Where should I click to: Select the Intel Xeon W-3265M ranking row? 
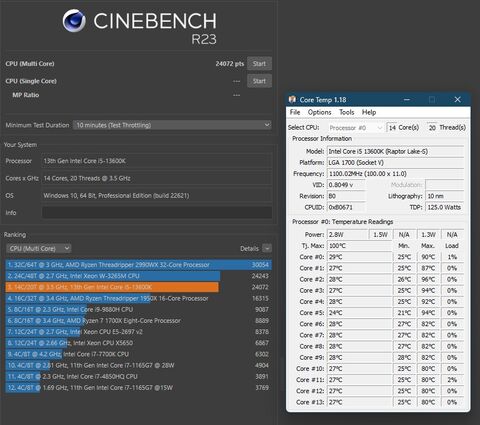coord(138,276)
